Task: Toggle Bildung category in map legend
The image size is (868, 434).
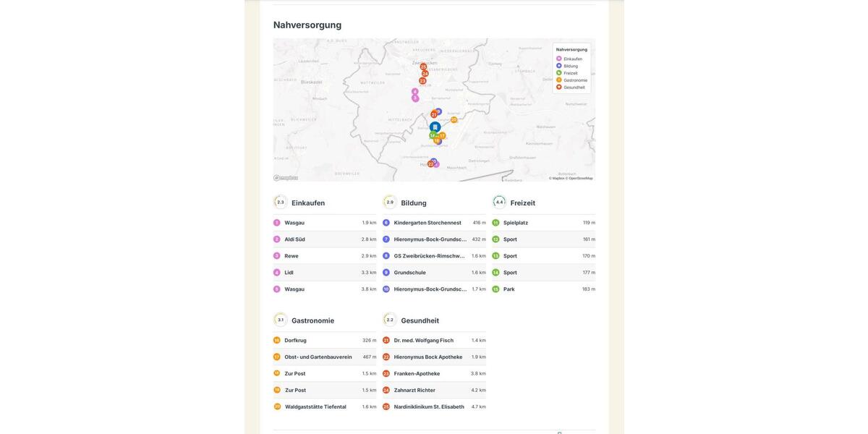Action: pyautogui.click(x=571, y=66)
